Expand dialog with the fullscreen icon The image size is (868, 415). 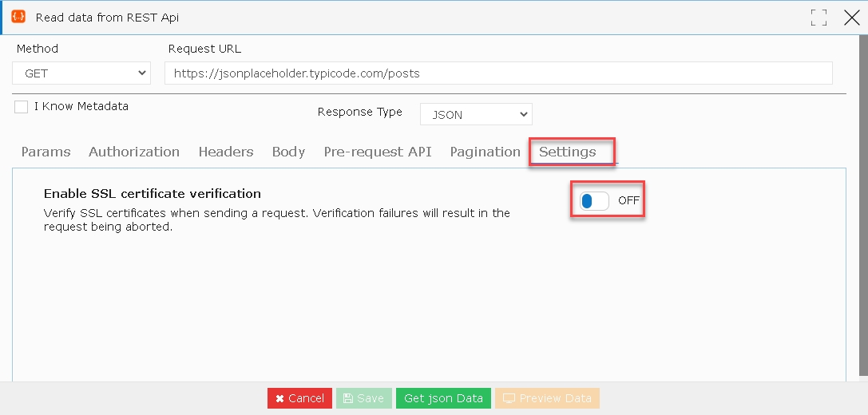pyautogui.click(x=818, y=17)
